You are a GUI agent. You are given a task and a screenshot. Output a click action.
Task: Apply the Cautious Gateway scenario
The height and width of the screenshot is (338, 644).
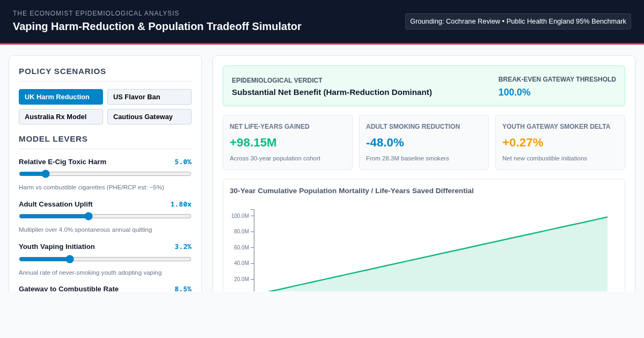pyautogui.click(x=149, y=116)
